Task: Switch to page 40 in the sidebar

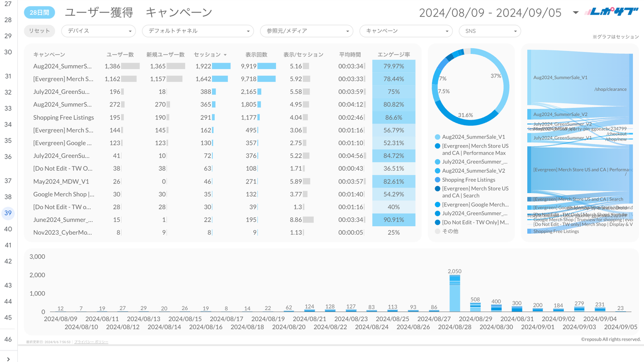Action: (8, 229)
